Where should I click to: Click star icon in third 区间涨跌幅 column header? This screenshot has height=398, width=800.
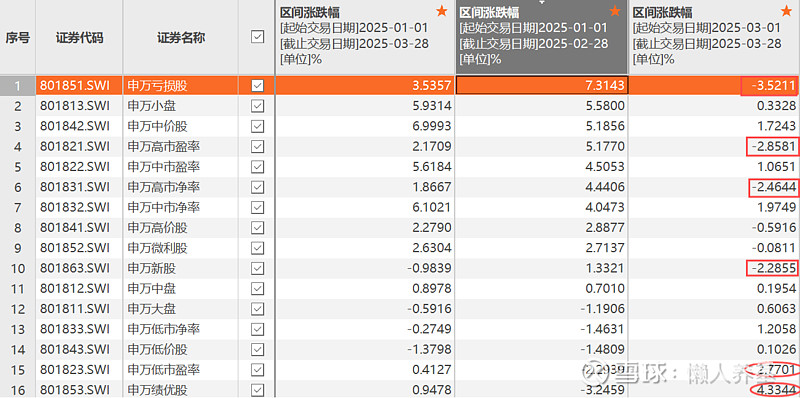tap(786, 11)
